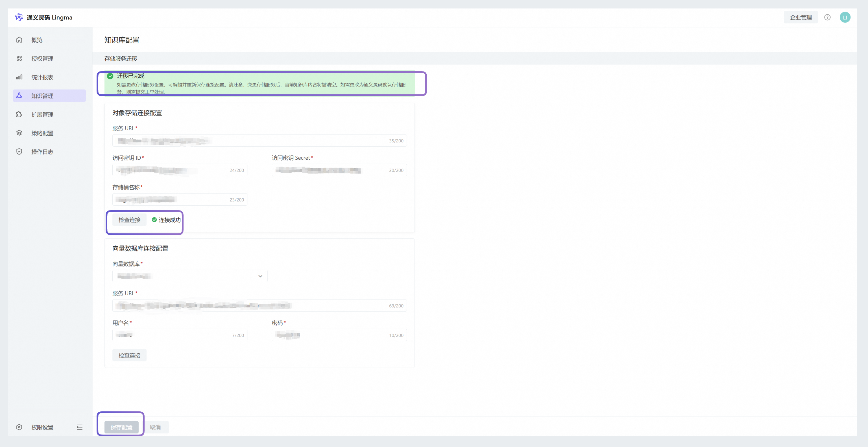Focus the 密码 input field

point(339,335)
